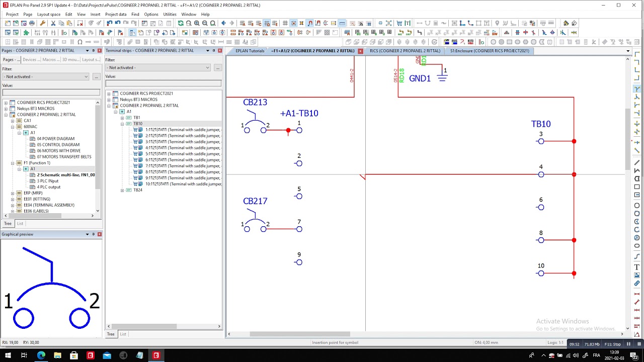Select the Line tool in right toolbar
The height and width of the screenshot is (362, 644).
(x=637, y=162)
